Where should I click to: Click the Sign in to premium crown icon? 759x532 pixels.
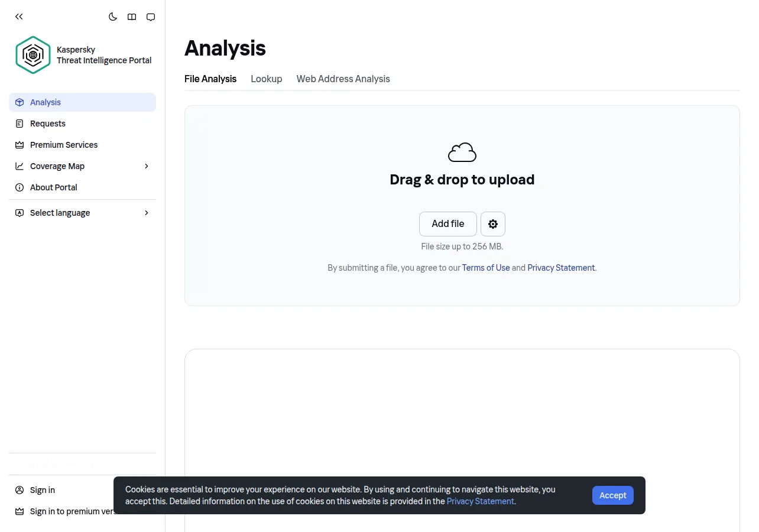coord(20,511)
